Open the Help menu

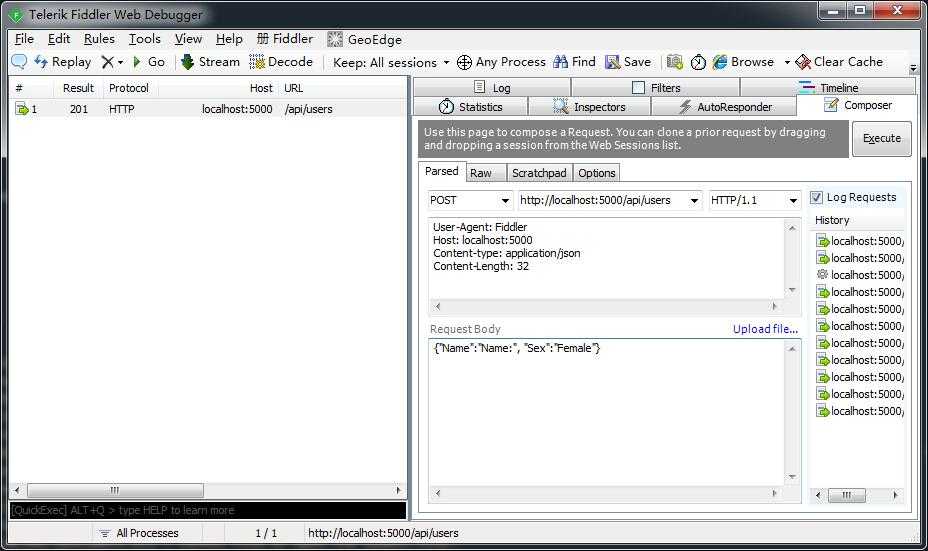coord(229,39)
